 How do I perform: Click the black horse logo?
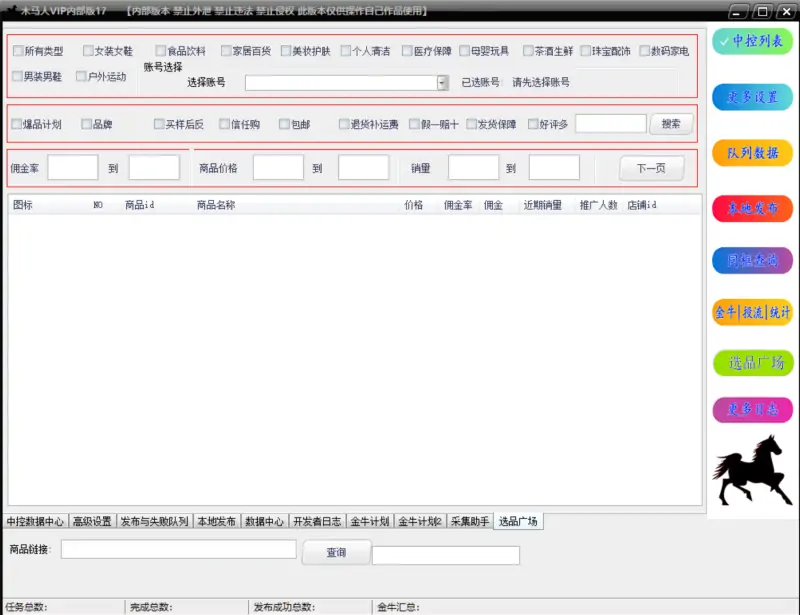point(752,470)
